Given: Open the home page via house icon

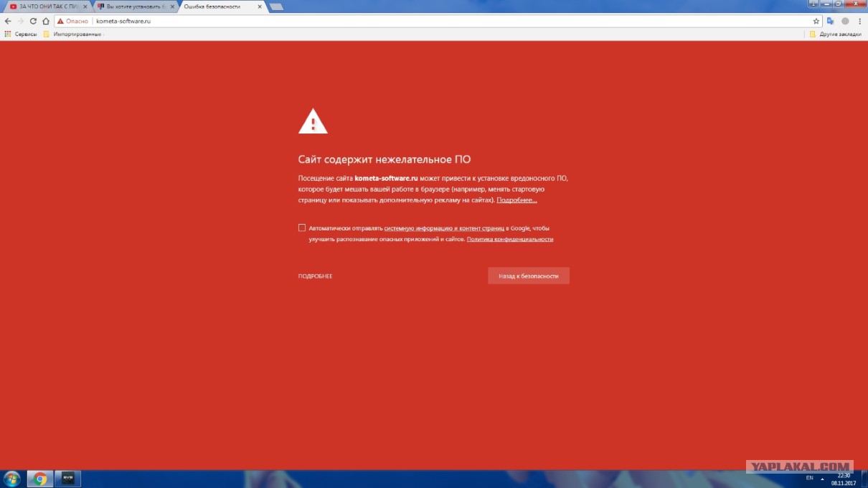Looking at the screenshot, I should coord(46,22).
